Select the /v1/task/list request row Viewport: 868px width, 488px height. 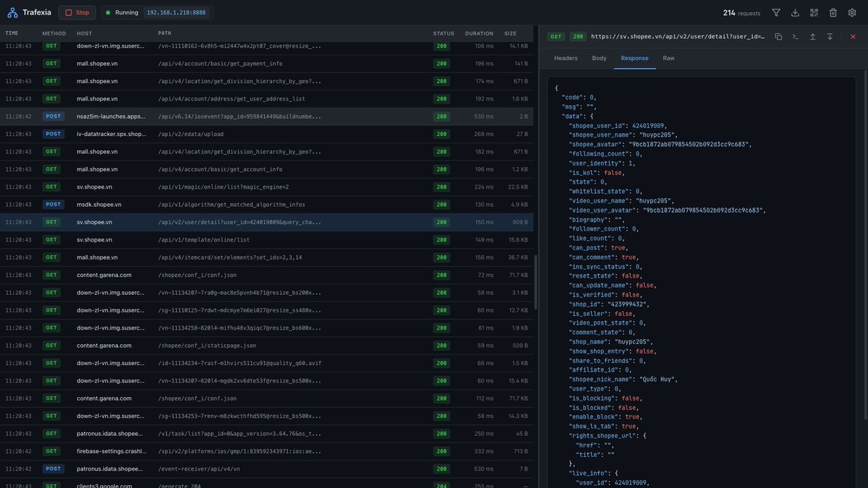click(267, 434)
